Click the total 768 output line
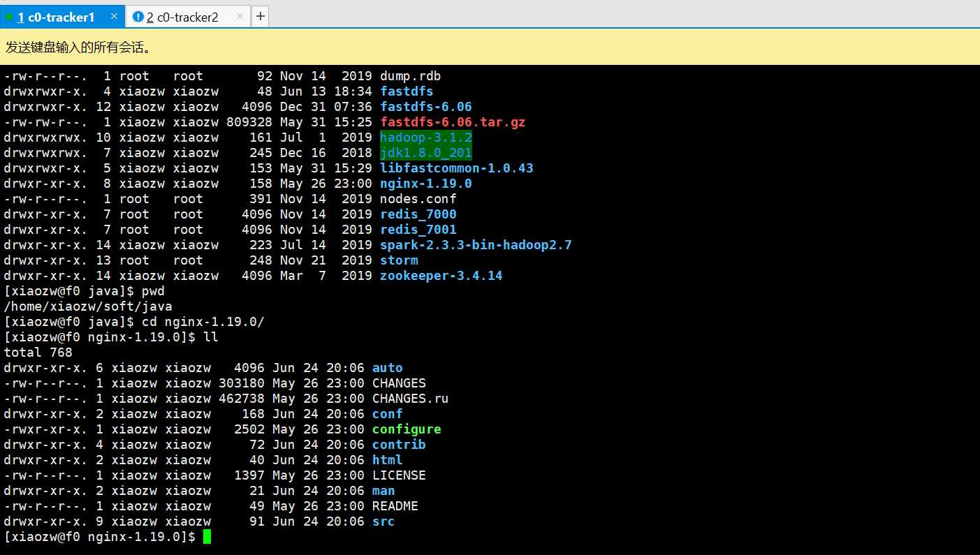Image resolution: width=980 pixels, height=555 pixels. click(38, 353)
